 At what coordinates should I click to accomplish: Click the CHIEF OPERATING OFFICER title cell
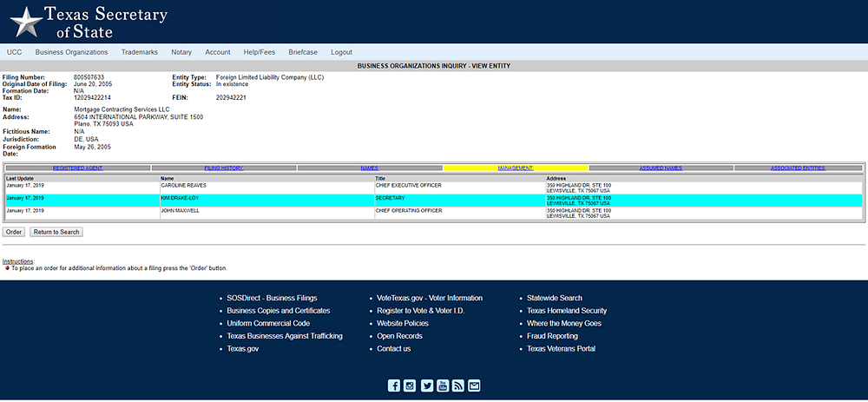coord(460,214)
